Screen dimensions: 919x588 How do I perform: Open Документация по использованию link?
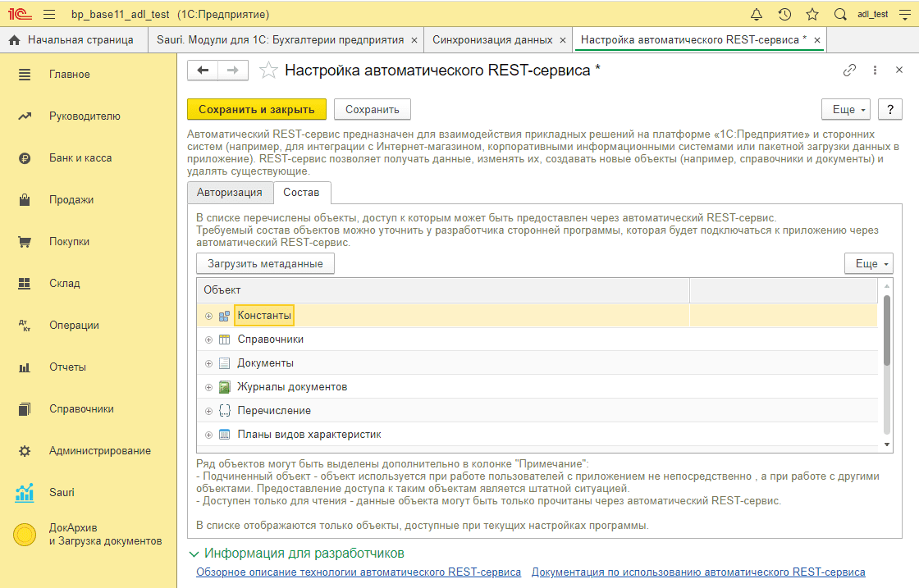(698, 572)
